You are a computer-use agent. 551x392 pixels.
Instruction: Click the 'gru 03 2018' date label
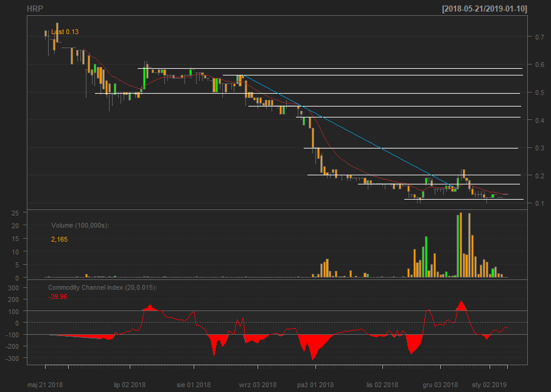click(x=440, y=385)
